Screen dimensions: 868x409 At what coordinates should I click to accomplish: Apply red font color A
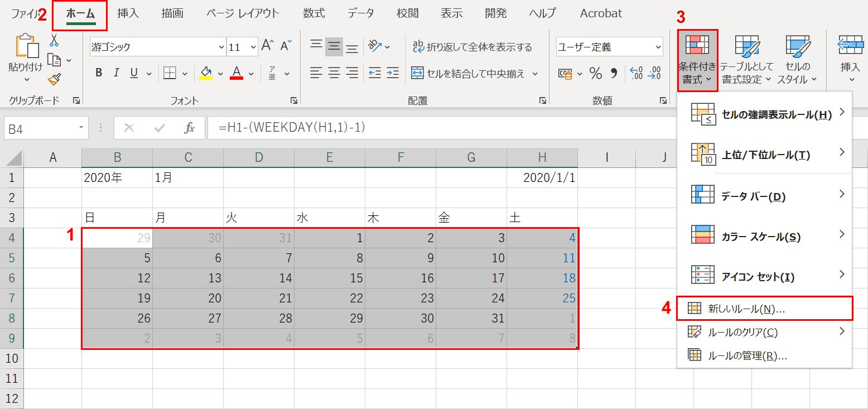[237, 73]
